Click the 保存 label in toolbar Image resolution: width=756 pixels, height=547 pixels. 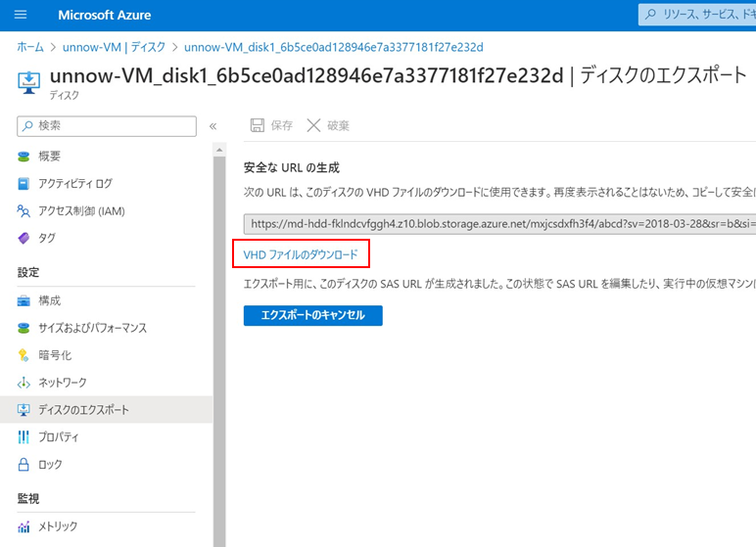click(x=282, y=126)
